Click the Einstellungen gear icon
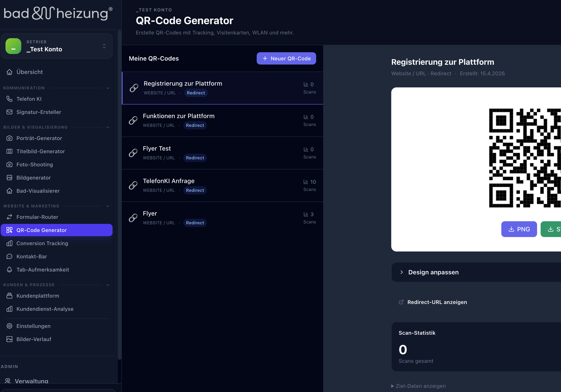561x392 pixels. coord(9,326)
